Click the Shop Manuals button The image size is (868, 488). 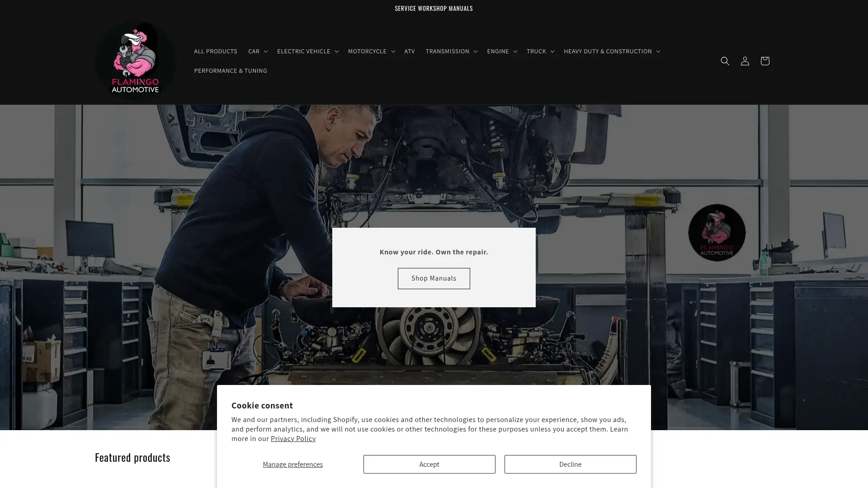(434, 278)
